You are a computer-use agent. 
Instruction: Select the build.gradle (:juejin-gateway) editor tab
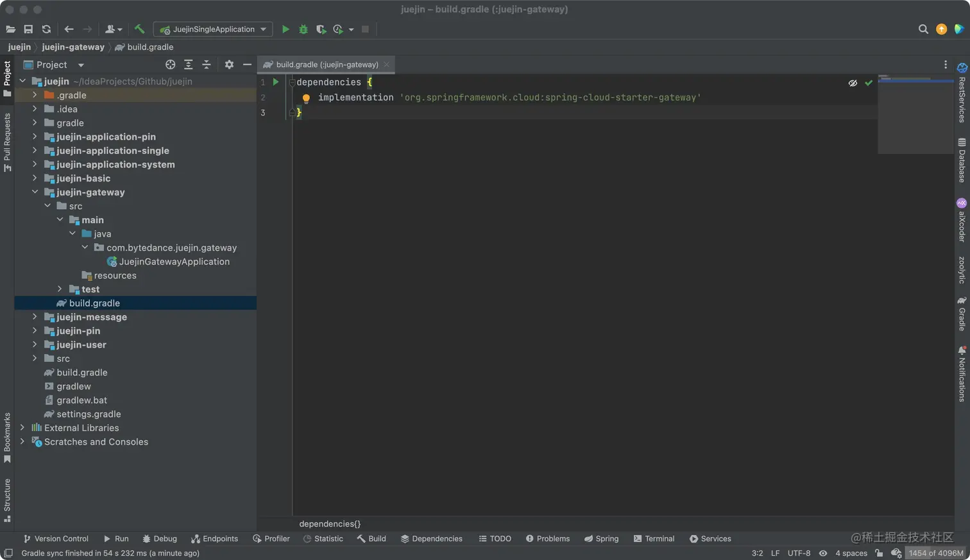pos(327,64)
